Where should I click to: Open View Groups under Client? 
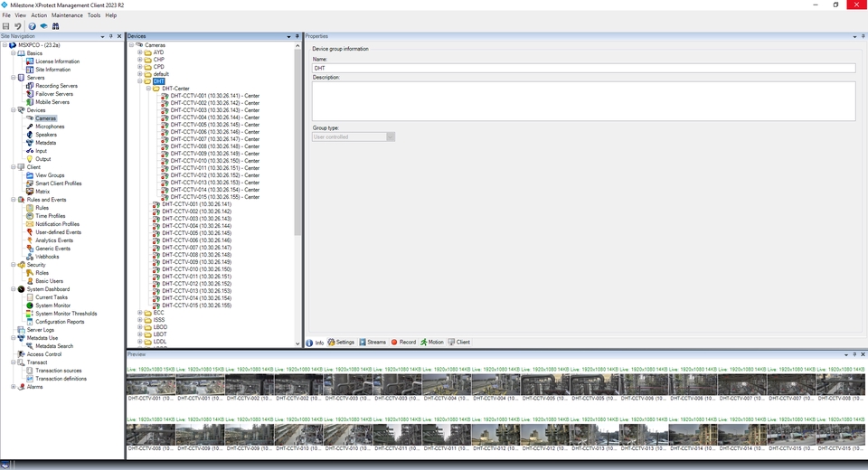(50, 175)
